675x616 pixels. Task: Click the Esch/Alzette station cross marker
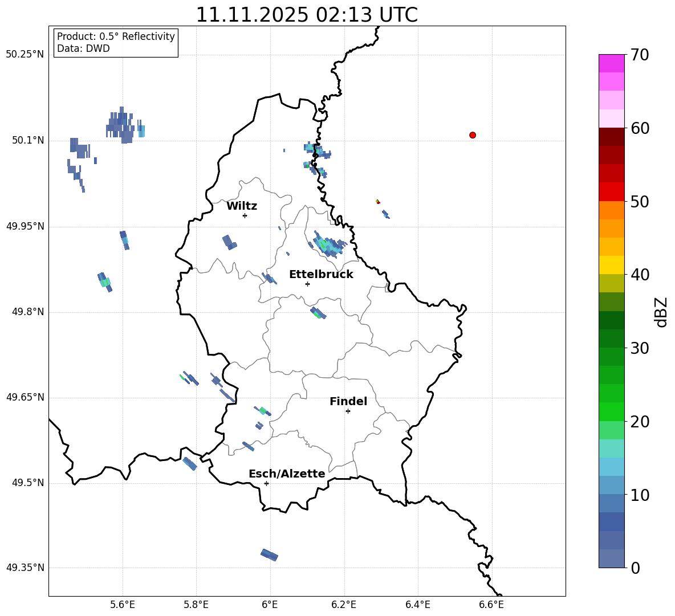266,483
